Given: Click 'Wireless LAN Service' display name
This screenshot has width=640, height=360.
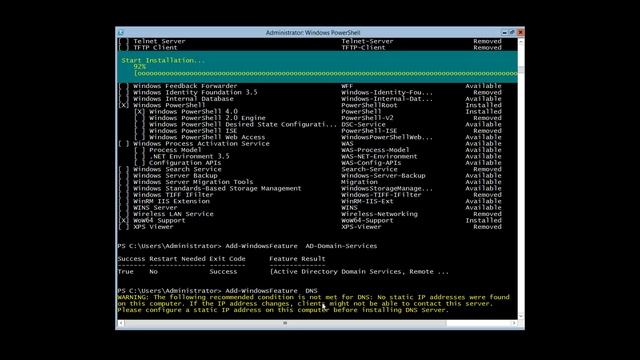Looking at the screenshot, I should (x=173, y=214).
